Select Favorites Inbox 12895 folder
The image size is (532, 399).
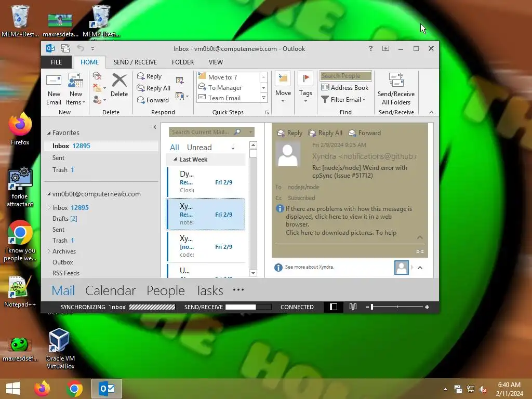tap(101, 146)
